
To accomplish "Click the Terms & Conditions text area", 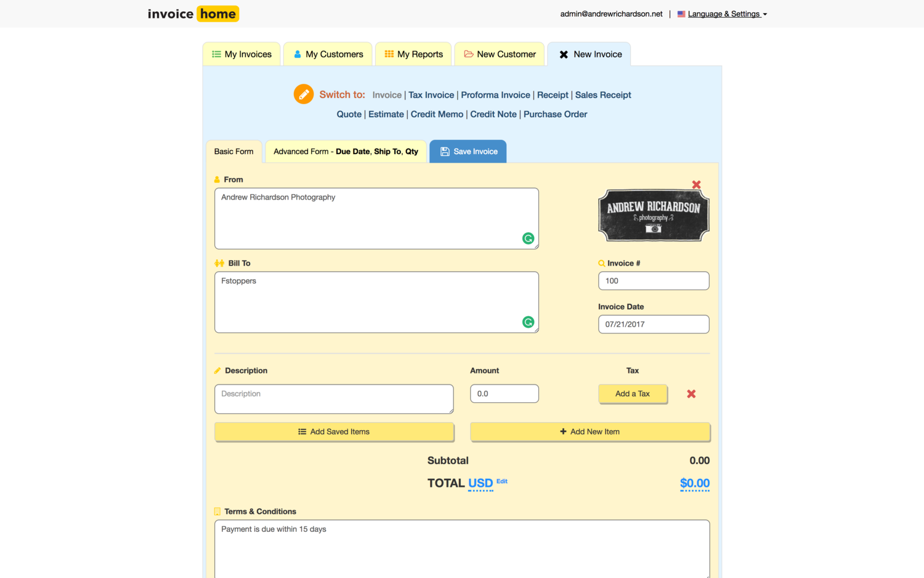I will (462, 549).
